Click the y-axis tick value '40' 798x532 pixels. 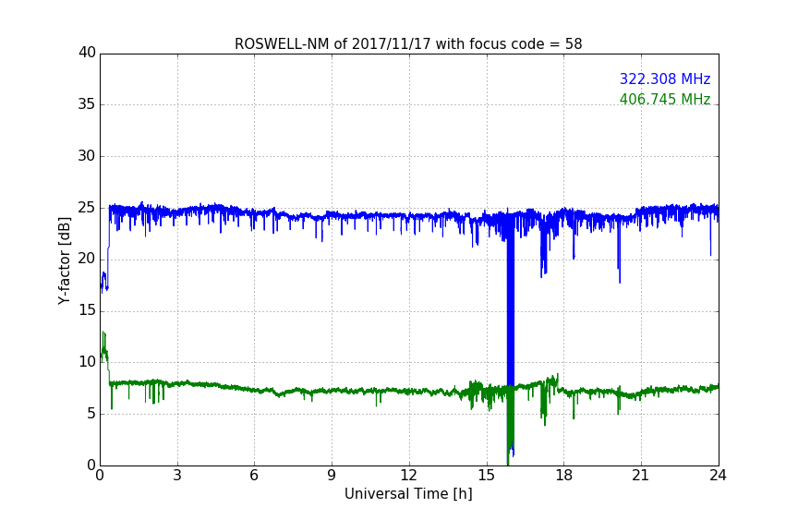[x=87, y=53]
